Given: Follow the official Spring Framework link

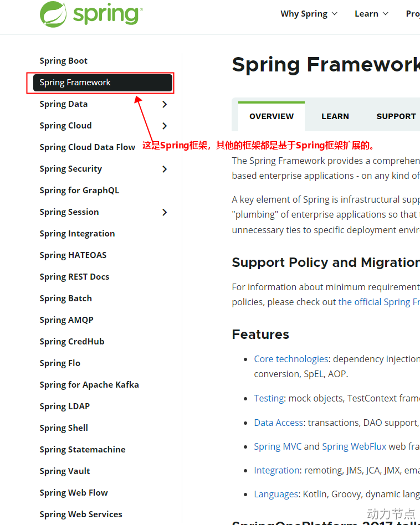Looking at the screenshot, I should pyautogui.click(x=379, y=302).
